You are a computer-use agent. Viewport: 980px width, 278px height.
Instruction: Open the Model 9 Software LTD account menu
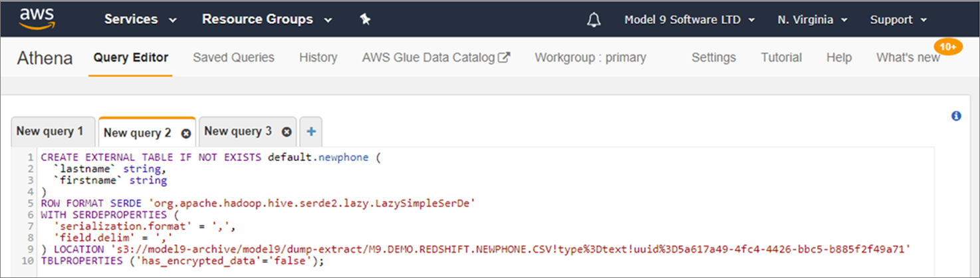click(x=689, y=20)
